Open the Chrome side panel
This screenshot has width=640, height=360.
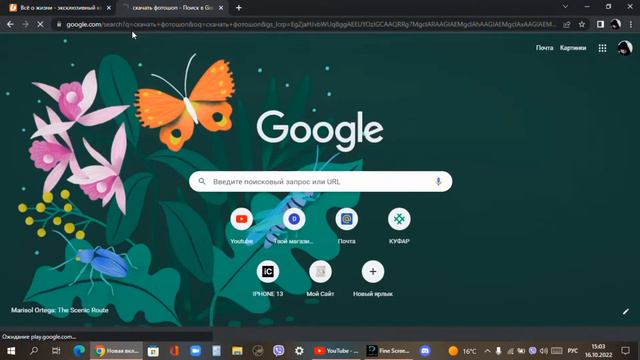pyautogui.click(x=600, y=24)
